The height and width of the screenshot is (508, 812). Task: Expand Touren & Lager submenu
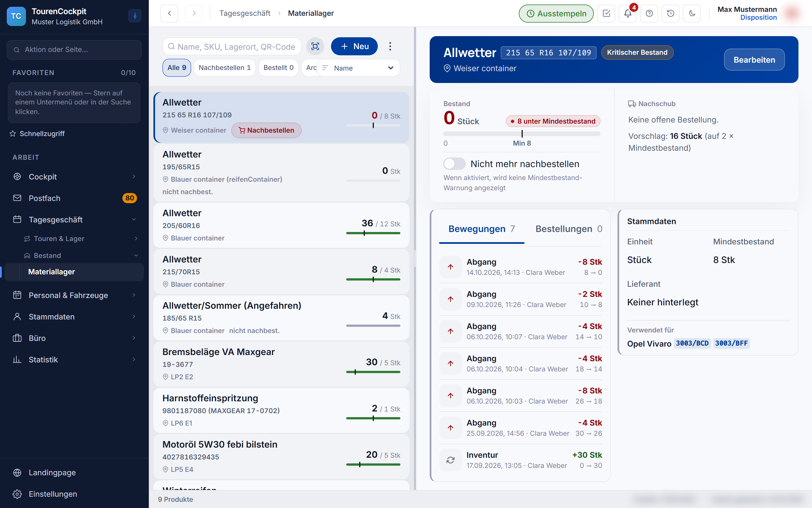click(x=136, y=238)
